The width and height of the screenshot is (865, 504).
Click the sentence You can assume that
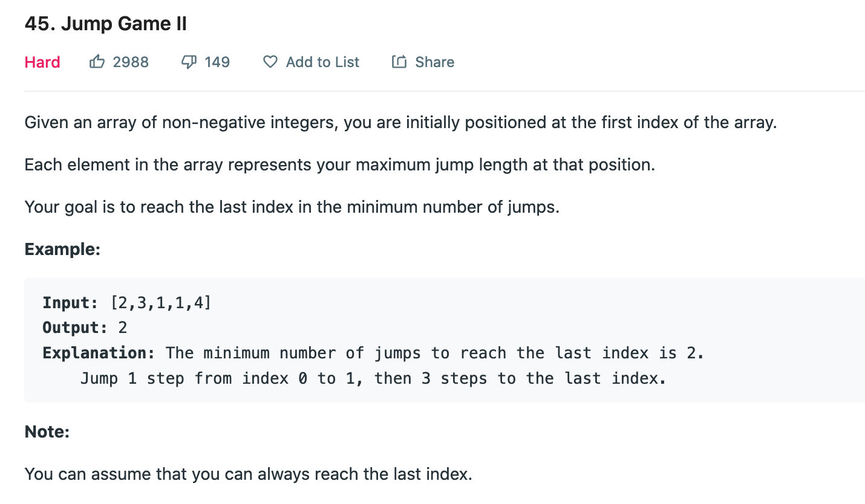coord(248,474)
